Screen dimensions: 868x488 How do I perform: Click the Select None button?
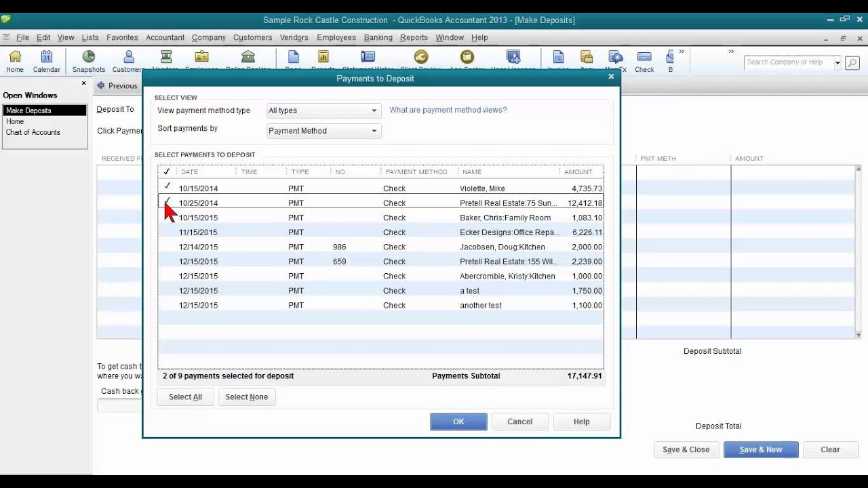[247, 397]
